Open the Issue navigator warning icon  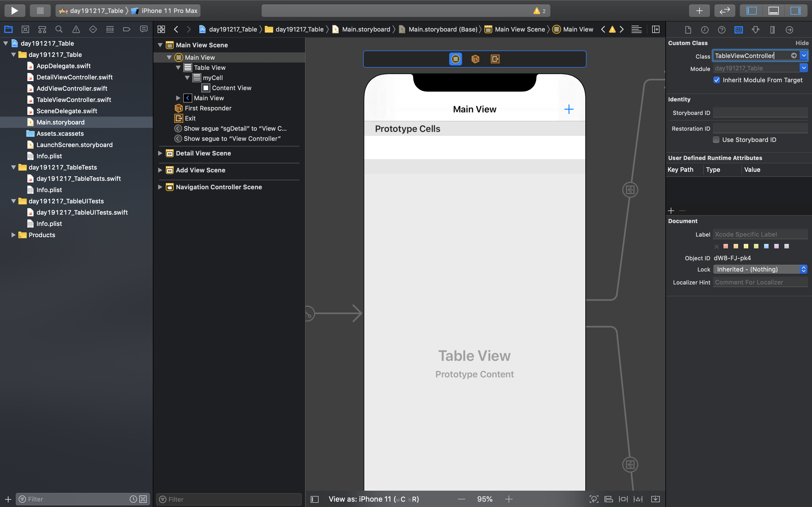coord(76,30)
